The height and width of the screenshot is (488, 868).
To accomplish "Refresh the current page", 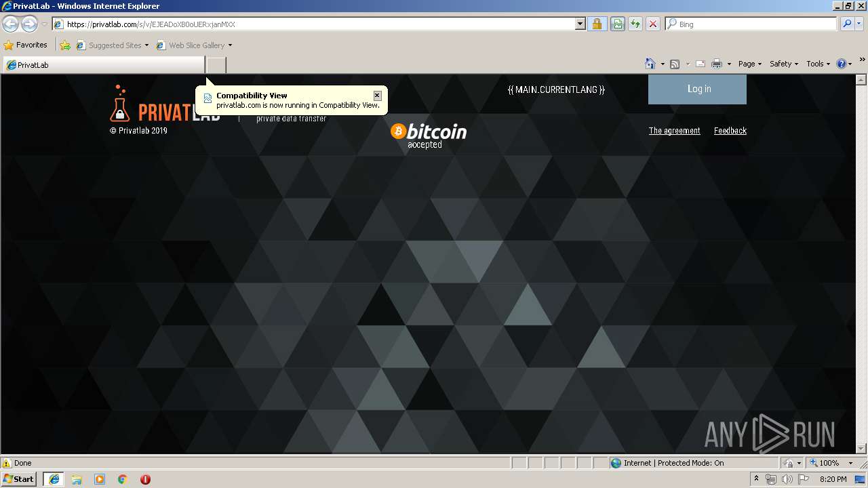I will (635, 24).
